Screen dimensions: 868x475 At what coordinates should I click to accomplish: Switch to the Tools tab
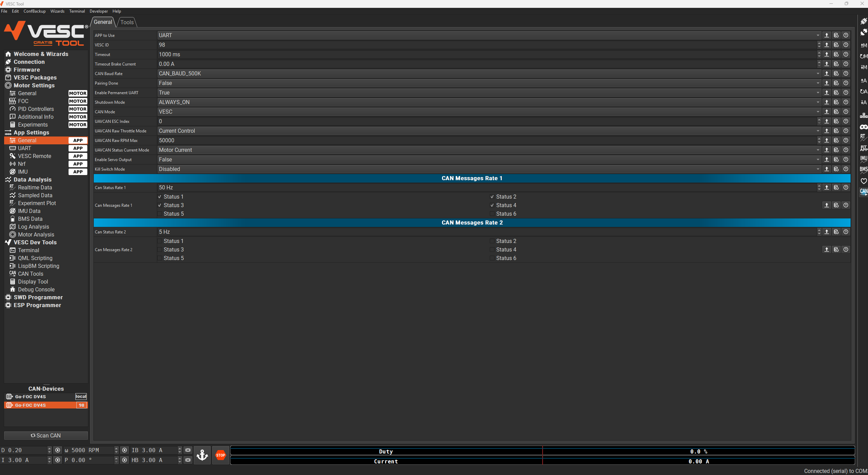(127, 22)
